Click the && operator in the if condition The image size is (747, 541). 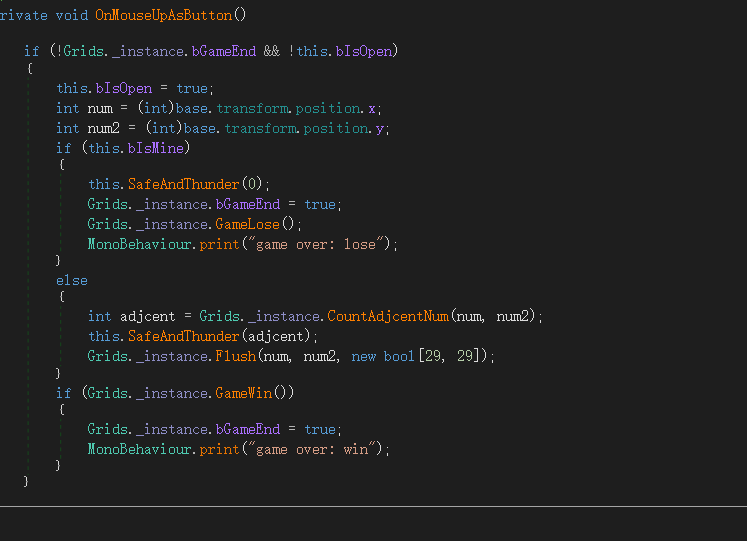[x=272, y=51]
